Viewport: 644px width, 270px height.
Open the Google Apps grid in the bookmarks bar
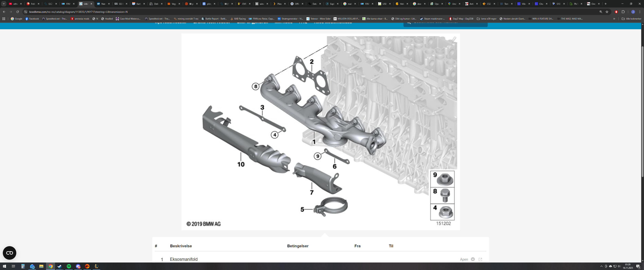(4, 19)
